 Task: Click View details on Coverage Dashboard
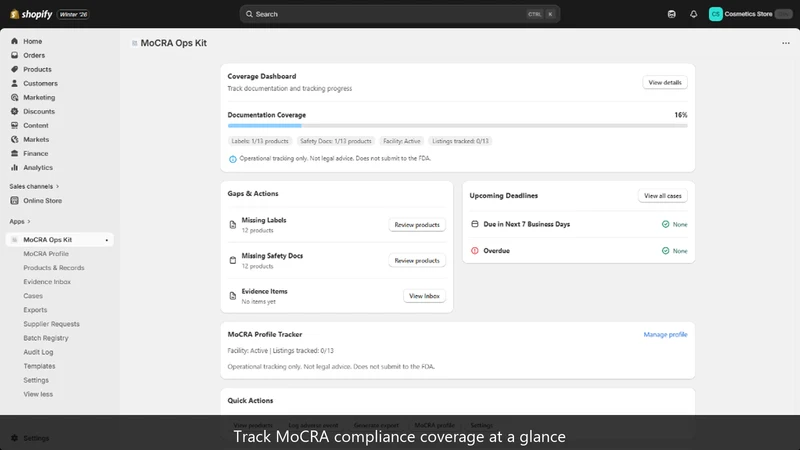665,83
